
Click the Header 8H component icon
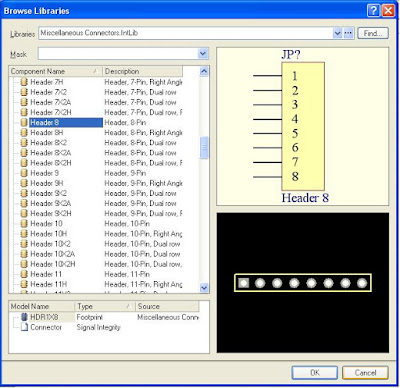pos(24,132)
